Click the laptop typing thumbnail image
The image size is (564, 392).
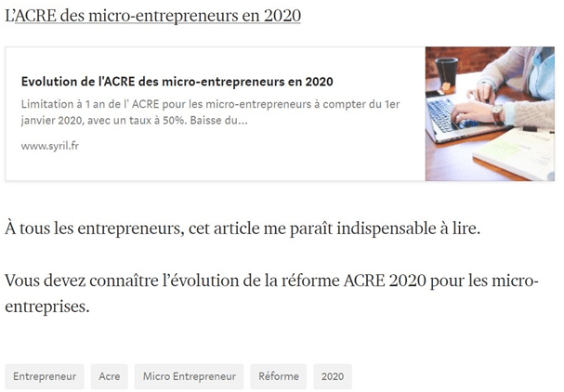pos(489,113)
